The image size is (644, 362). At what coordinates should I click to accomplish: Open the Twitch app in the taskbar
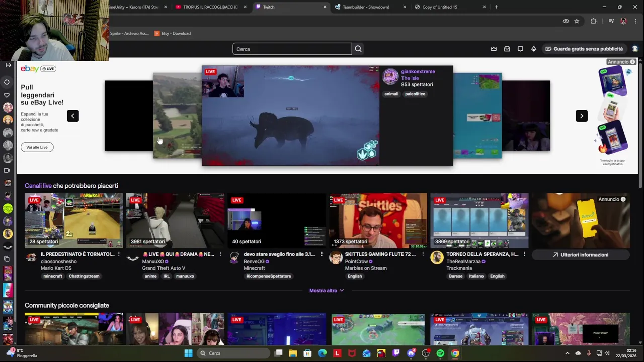[396, 353]
